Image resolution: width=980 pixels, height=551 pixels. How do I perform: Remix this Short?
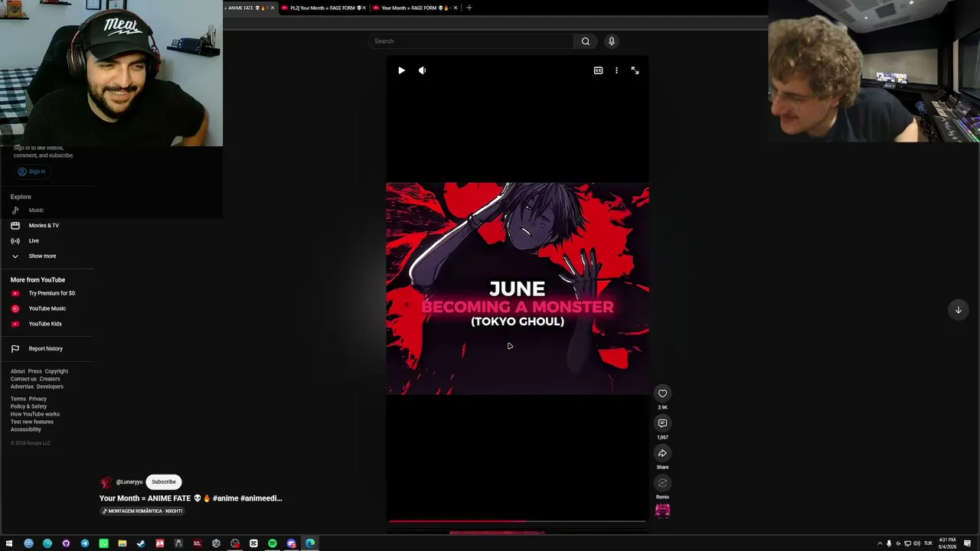coord(662,483)
